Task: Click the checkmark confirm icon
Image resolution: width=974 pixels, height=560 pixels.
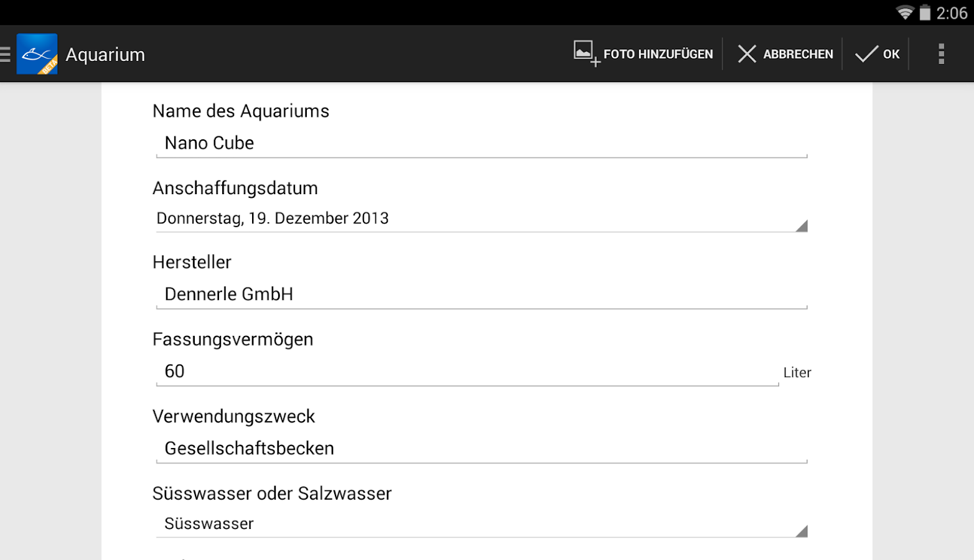Action: tap(865, 54)
